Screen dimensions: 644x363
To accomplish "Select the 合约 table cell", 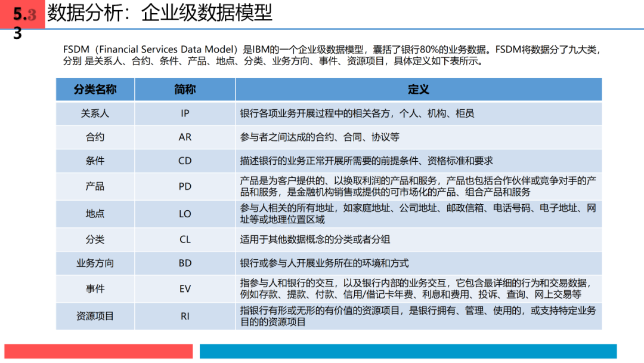I will pos(95,137).
